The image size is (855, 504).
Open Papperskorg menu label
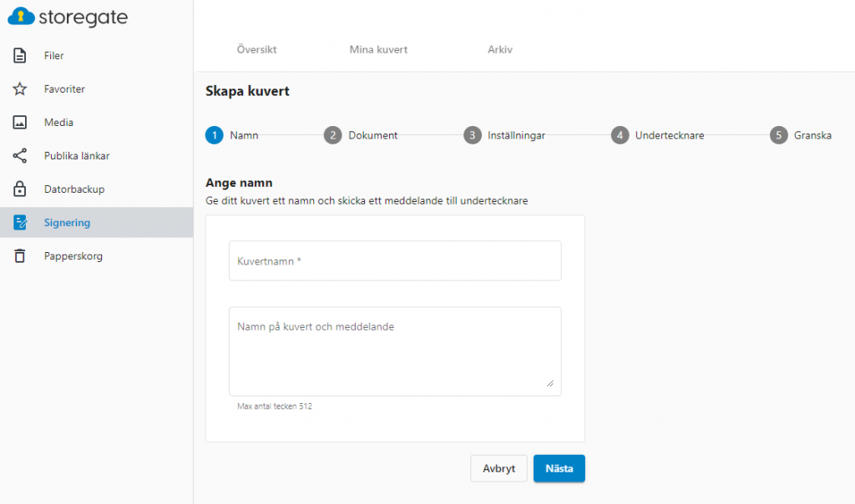click(x=73, y=256)
